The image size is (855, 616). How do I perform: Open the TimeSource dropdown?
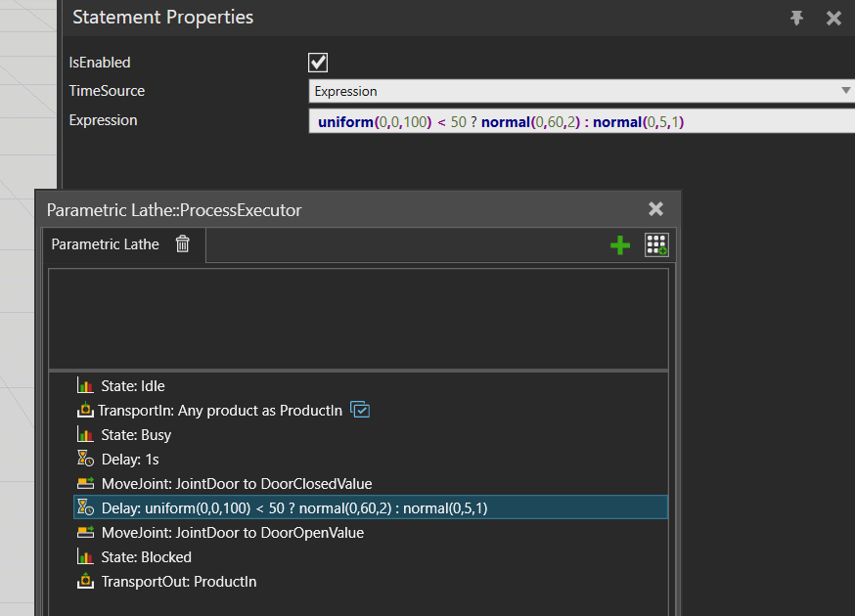(x=845, y=91)
